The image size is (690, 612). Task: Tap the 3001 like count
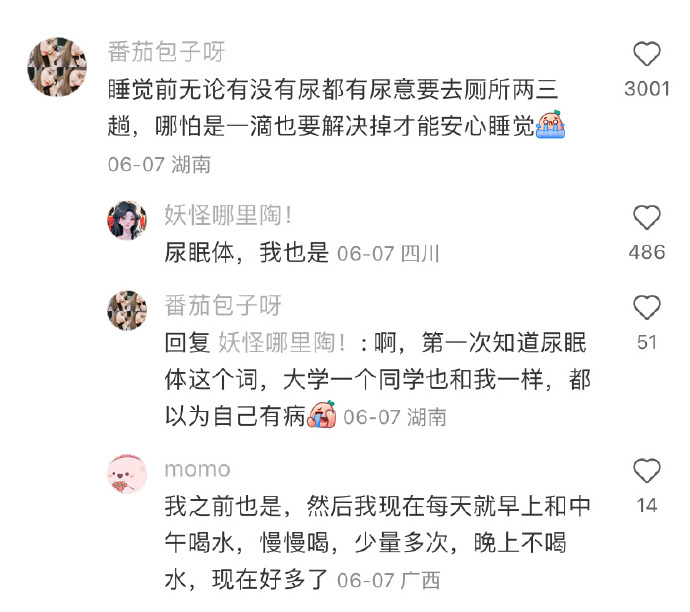(646, 89)
